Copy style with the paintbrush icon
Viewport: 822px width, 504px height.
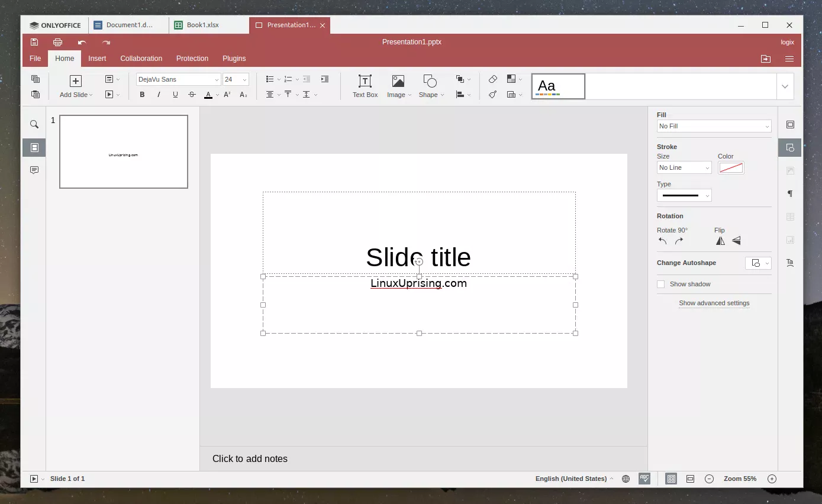coord(492,95)
